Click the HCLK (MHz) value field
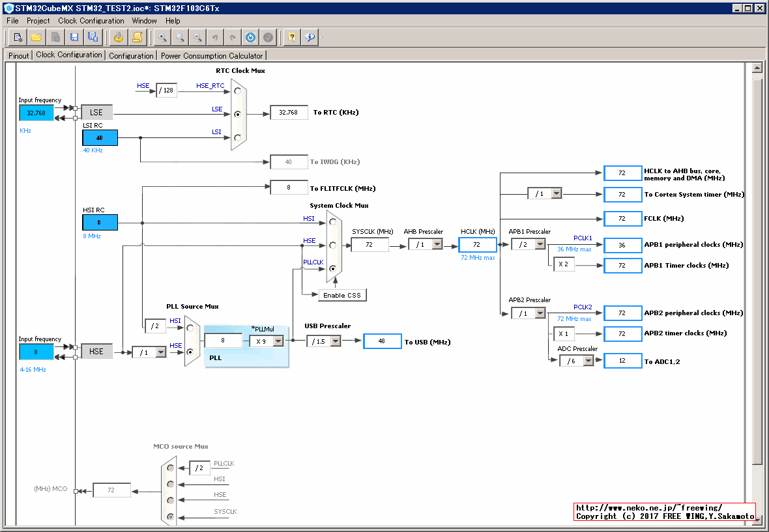The width and height of the screenshot is (769, 532). [x=477, y=244]
